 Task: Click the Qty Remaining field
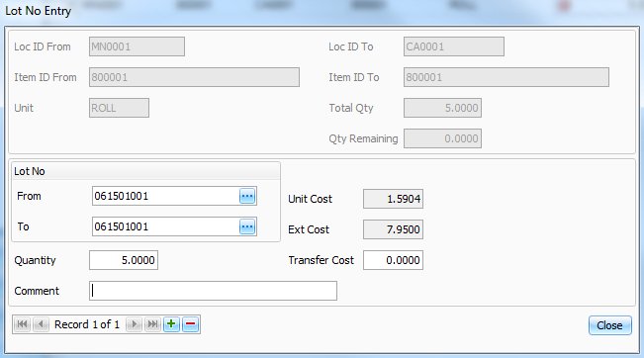point(443,138)
